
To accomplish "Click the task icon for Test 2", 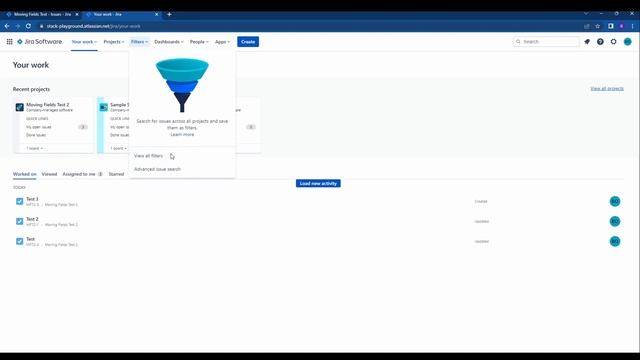I will [x=20, y=221].
